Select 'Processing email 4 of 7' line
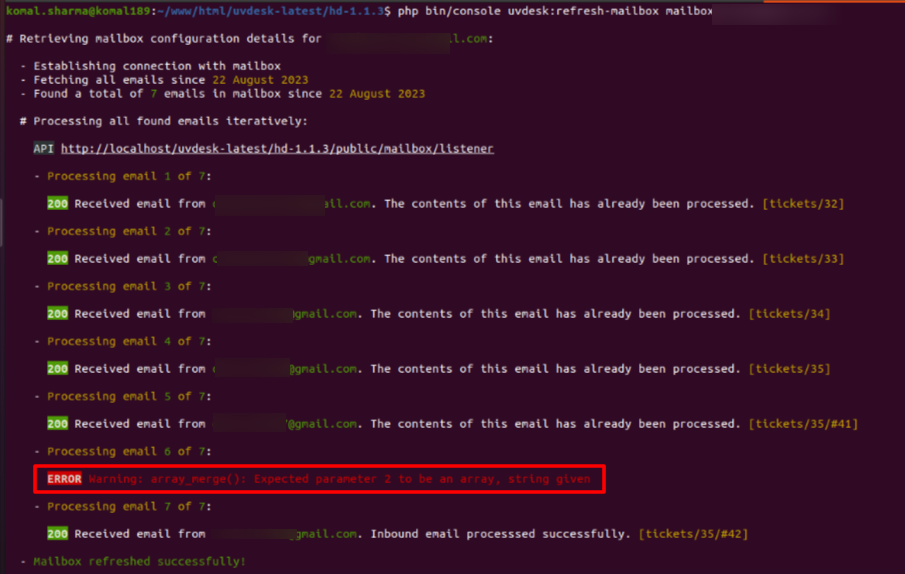The width and height of the screenshot is (905, 574). click(x=123, y=342)
